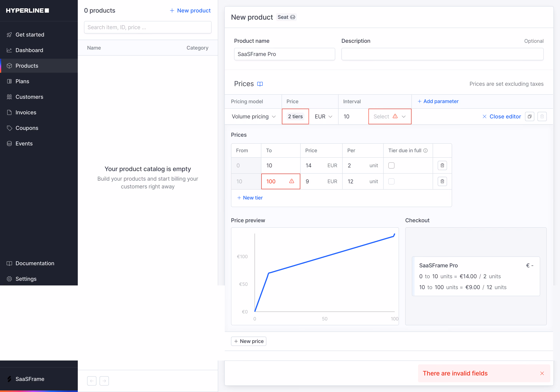Navigate to Customers
The height and width of the screenshot is (392, 560).
(39, 97)
